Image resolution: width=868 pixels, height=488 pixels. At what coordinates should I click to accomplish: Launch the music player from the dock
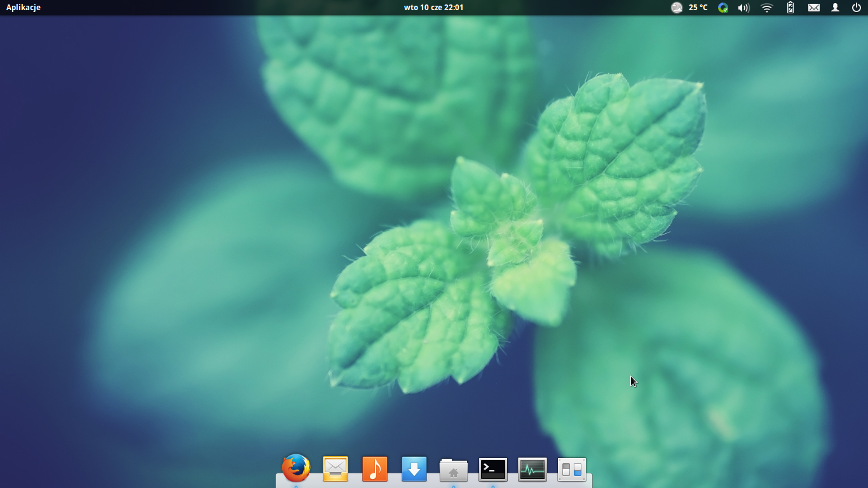375,469
